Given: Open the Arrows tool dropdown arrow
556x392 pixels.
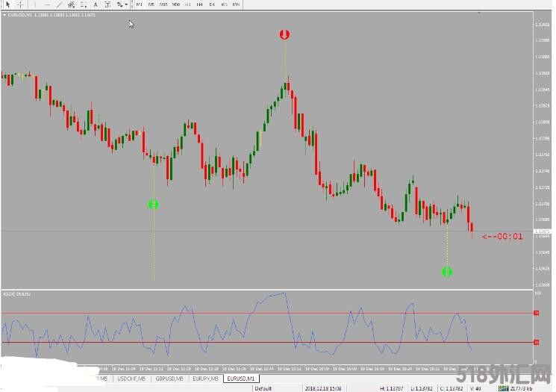Looking at the screenshot, I should point(126,4).
